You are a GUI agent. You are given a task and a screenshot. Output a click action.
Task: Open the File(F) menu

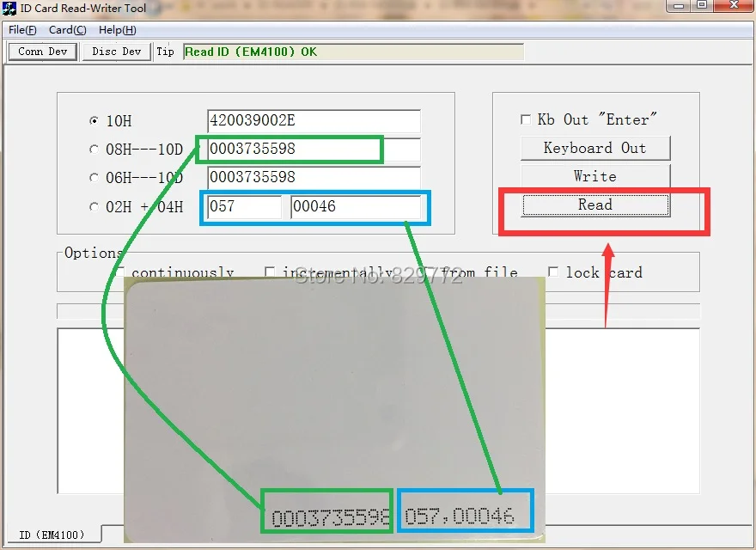click(22, 30)
